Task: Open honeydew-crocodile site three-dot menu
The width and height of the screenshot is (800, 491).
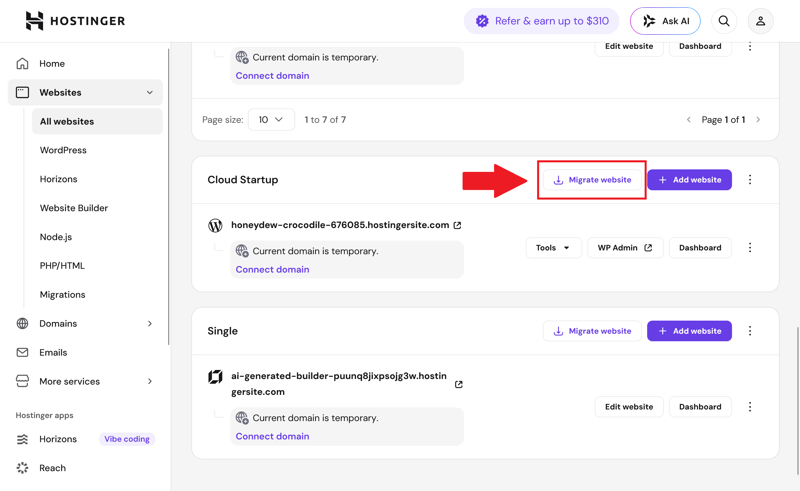Action: (x=750, y=248)
